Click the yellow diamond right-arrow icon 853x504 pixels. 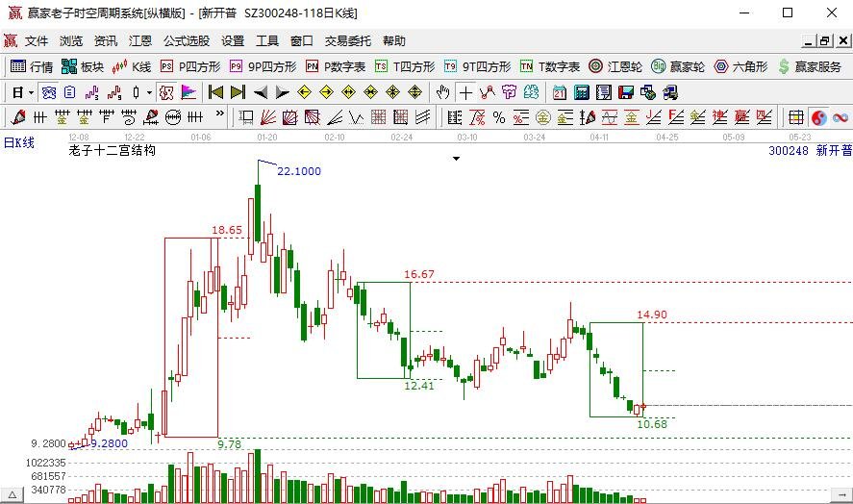pos(326,93)
